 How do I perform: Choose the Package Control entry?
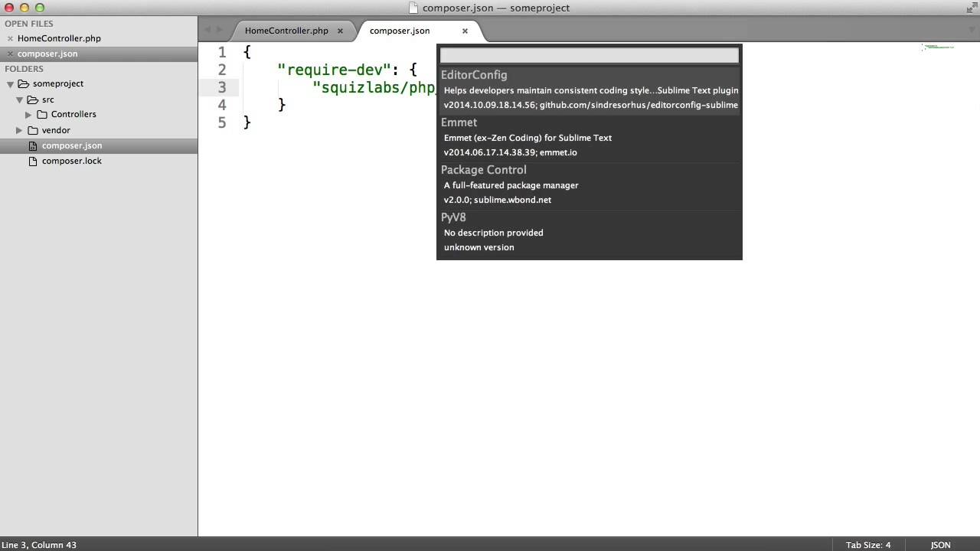pyautogui.click(x=590, y=185)
